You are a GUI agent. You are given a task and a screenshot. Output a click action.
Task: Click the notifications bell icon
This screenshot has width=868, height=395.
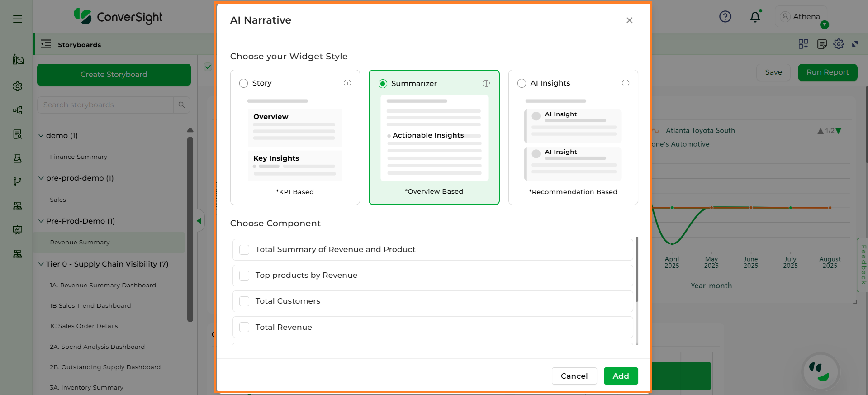pos(755,17)
